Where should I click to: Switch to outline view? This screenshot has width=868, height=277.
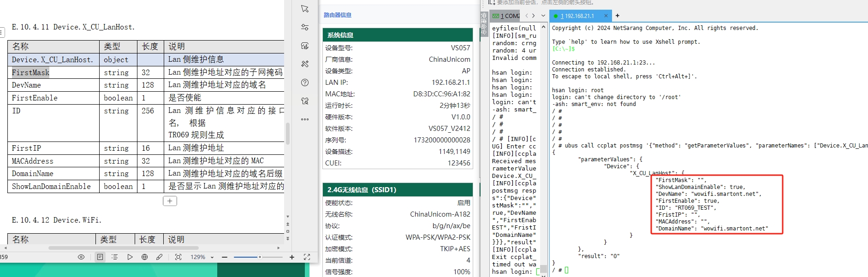point(115,257)
